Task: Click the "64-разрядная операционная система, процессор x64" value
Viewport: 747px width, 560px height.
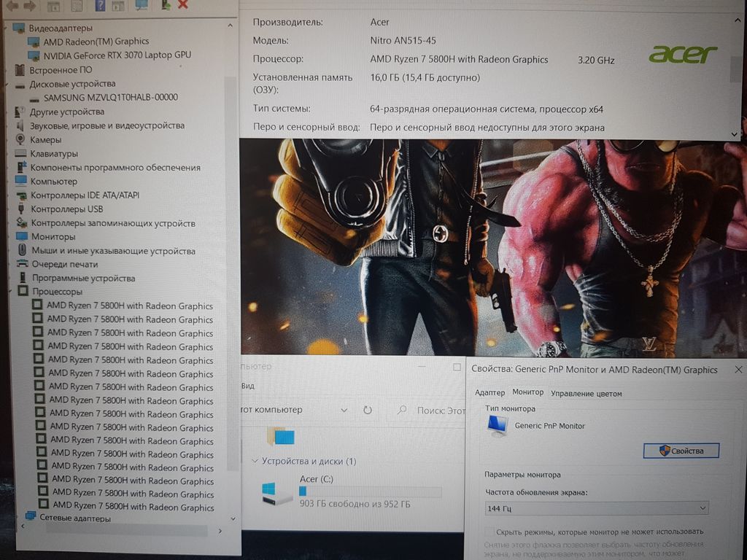Action: pos(487,109)
